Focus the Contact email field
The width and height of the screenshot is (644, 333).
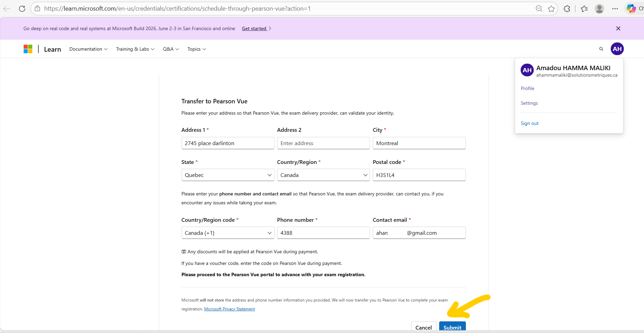(x=419, y=233)
